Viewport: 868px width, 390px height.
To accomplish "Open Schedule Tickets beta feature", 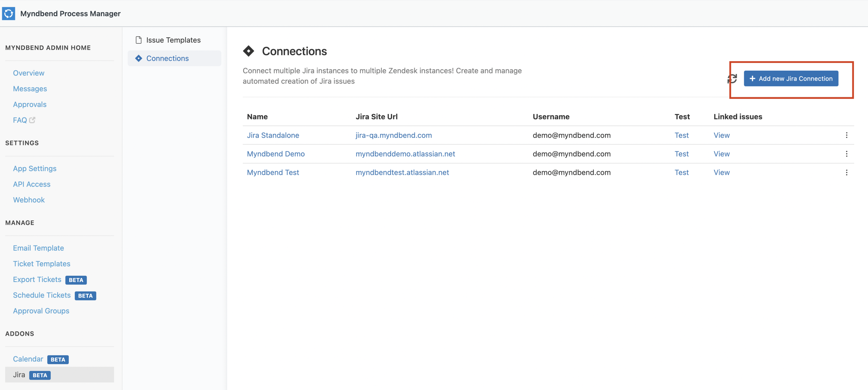I will (x=42, y=295).
